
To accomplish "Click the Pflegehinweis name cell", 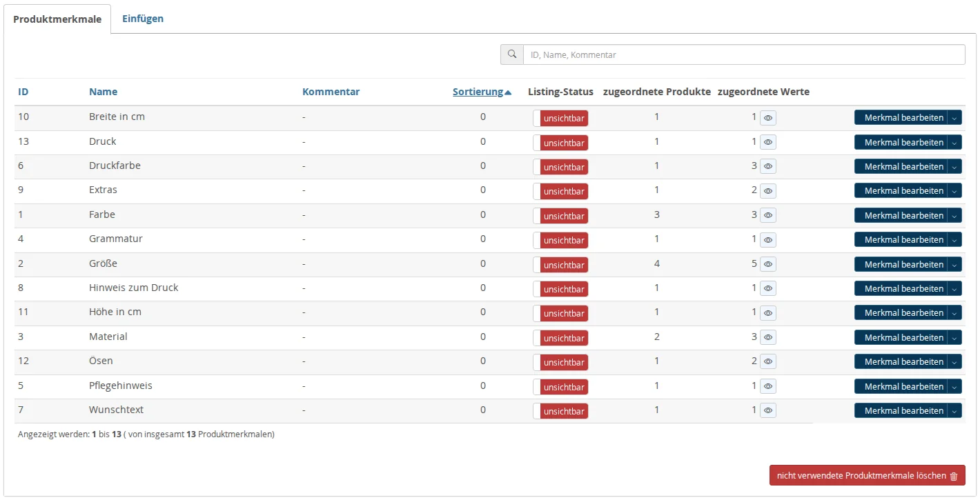I will [121, 386].
